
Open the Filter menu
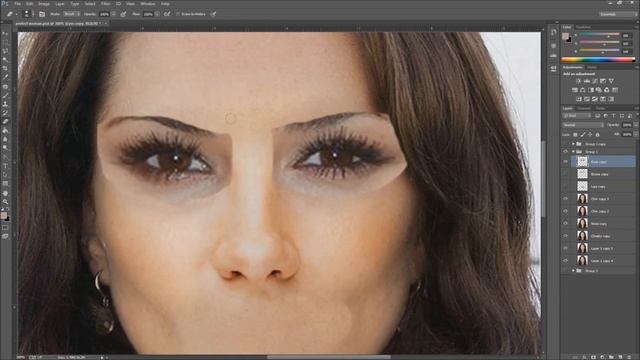pos(105,4)
